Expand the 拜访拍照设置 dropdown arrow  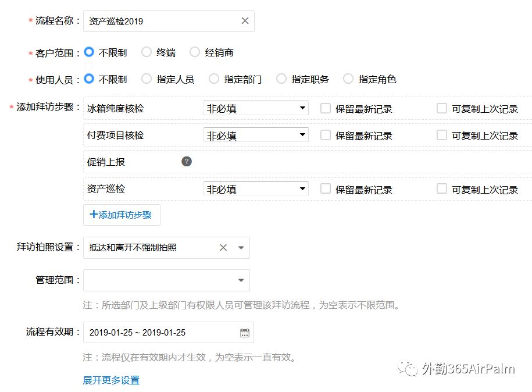[x=241, y=248]
